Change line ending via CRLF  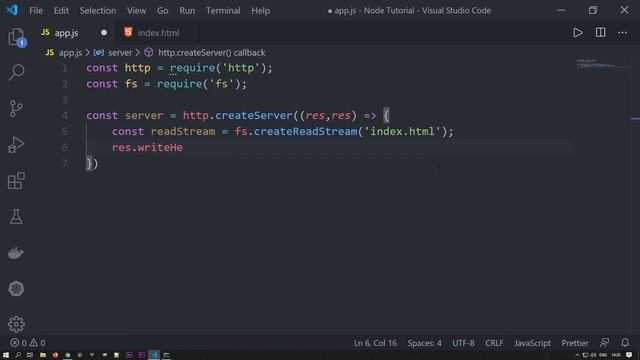pyautogui.click(x=494, y=343)
